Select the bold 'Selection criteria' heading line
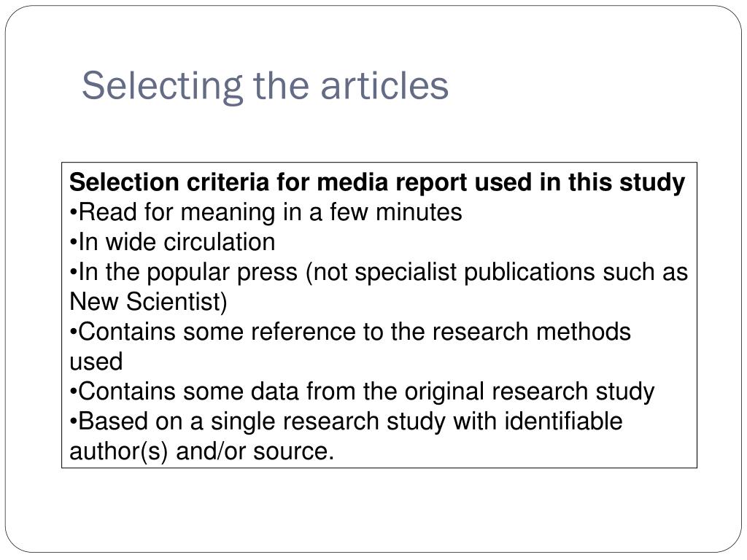 377,182
